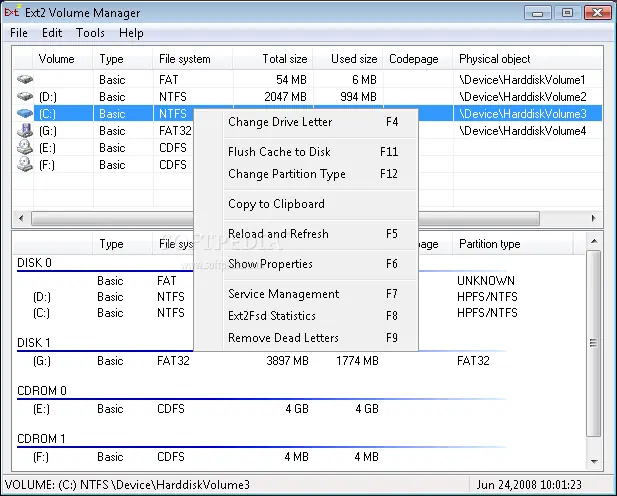The image size is (617, 496).
Task: Open the Help menu
Action: click(x=131, y=33)
